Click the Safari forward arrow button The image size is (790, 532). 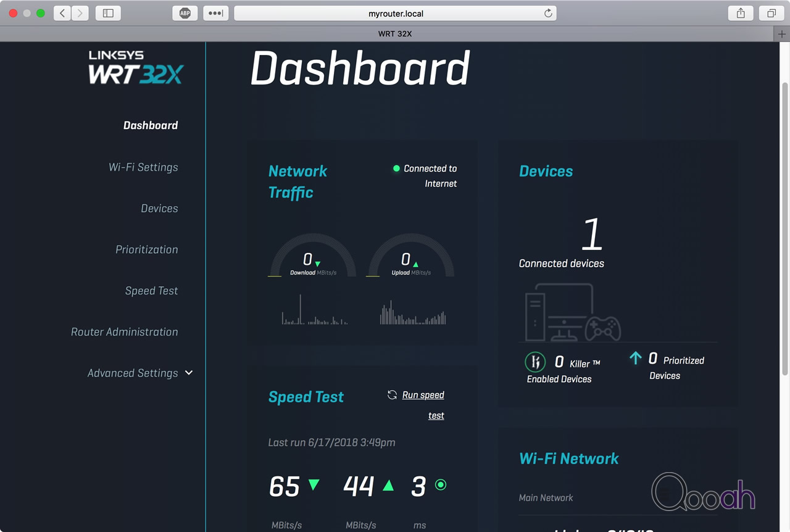(80, 13)
